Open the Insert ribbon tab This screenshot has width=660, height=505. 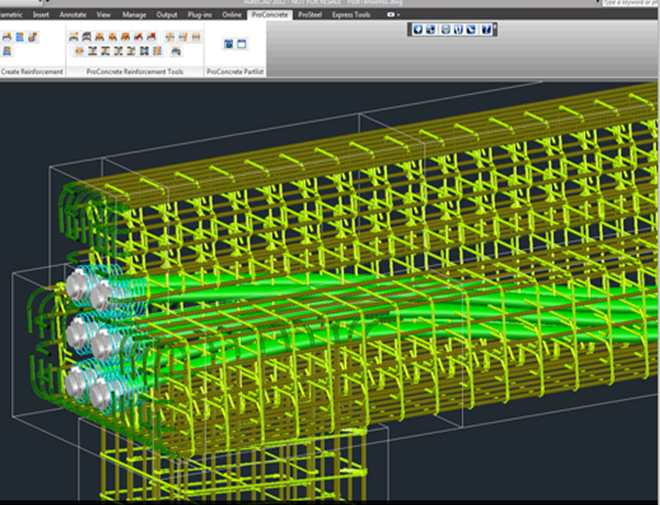[x=41, y=15]
